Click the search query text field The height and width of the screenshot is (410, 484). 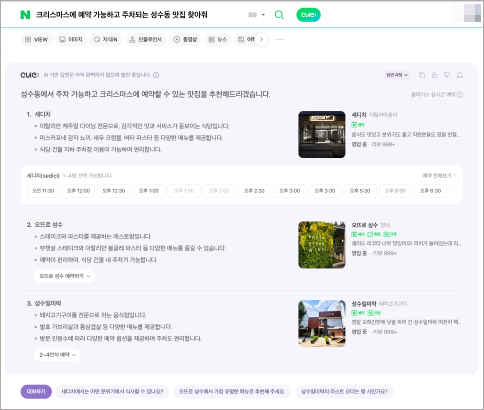coord(122,15)
